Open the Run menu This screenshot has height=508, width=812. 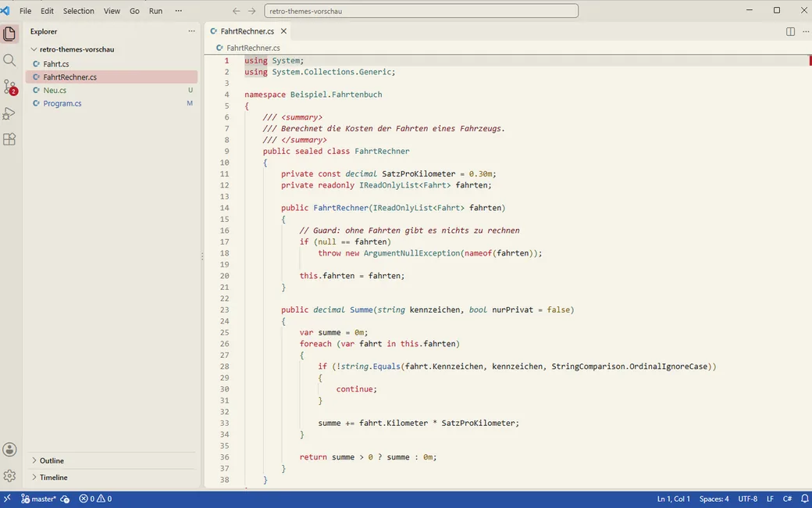[155, 11]
